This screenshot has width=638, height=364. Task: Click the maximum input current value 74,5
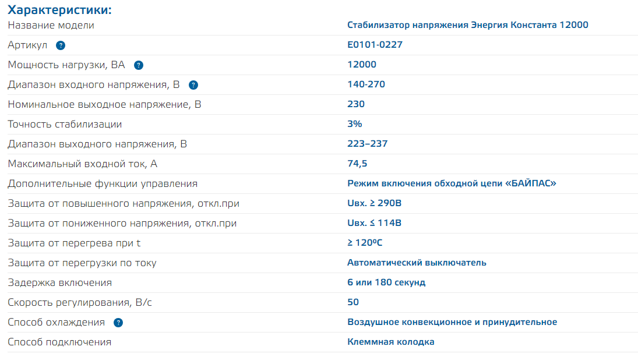tap(357, 164)
